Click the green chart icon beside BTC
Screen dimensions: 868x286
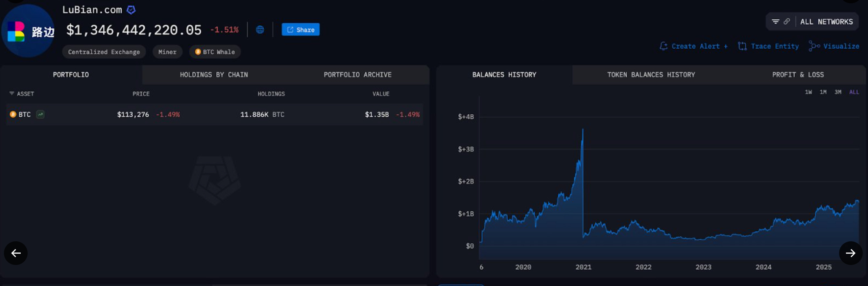coord(40,114)
